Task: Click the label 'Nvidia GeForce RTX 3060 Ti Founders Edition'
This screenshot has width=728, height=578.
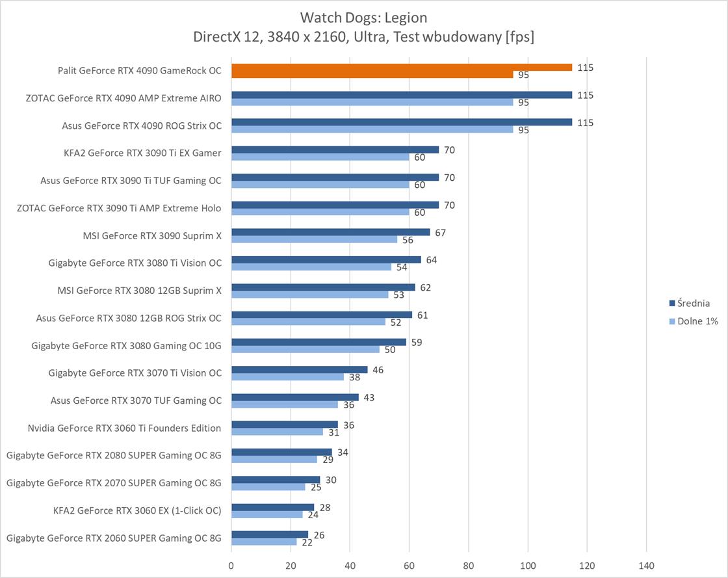Action: (124, 428)
